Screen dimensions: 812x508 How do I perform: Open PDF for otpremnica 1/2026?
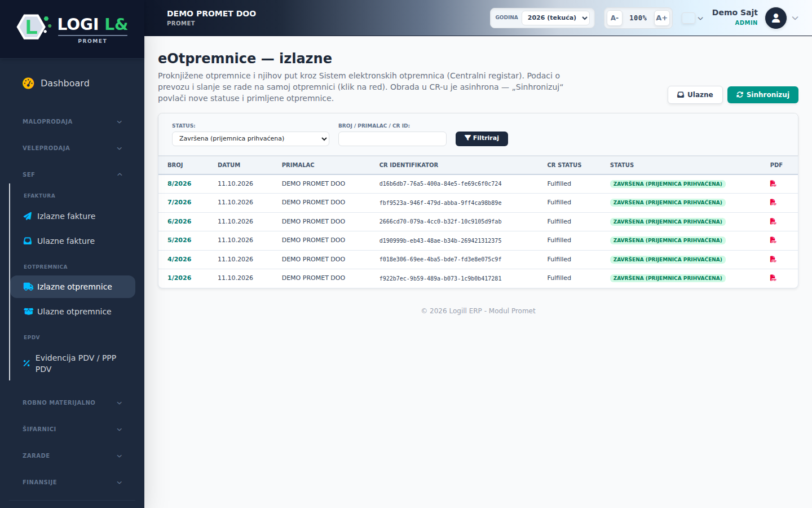(773, 278)
